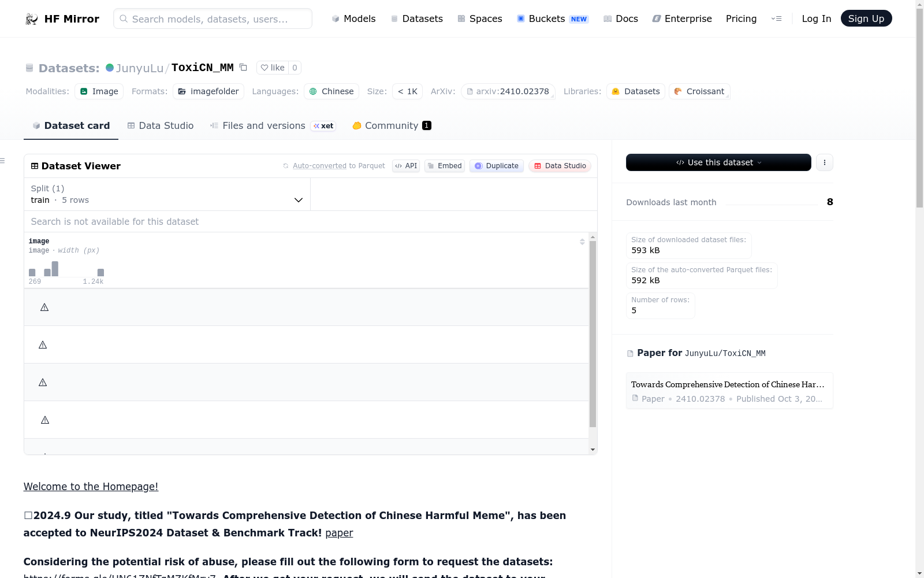View the Pricing page
This screenshot has height=578, width=924.
tap(741, 18)
